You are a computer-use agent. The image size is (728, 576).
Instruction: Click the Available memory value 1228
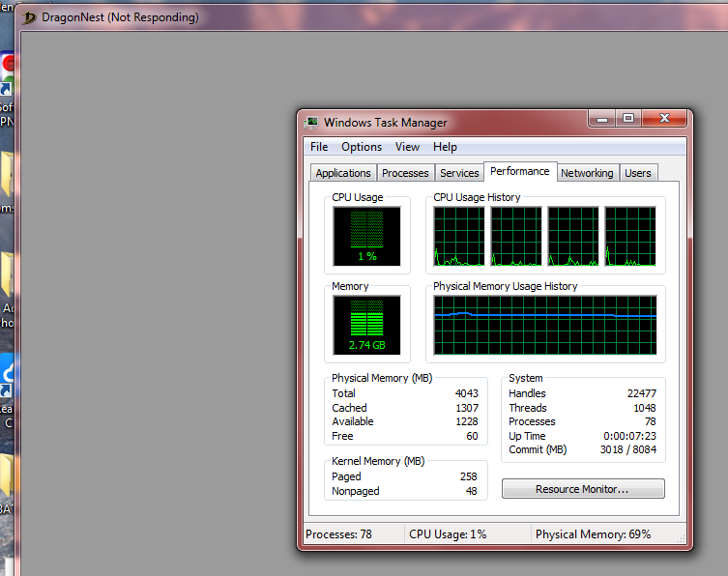467,421
